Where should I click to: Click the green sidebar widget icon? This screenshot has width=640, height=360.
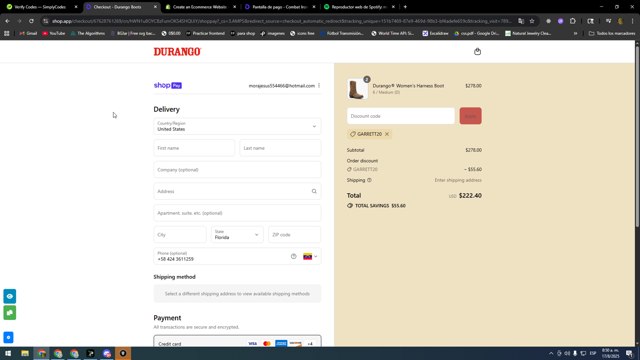pos(10,313)
